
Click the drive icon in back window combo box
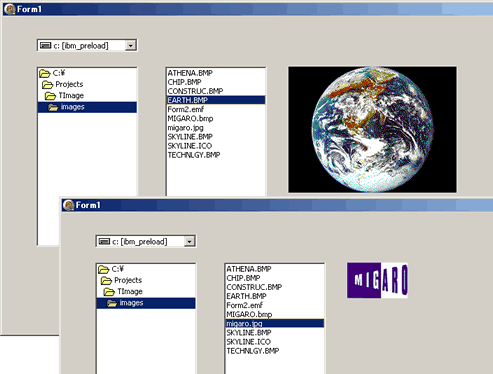(46, 45)
